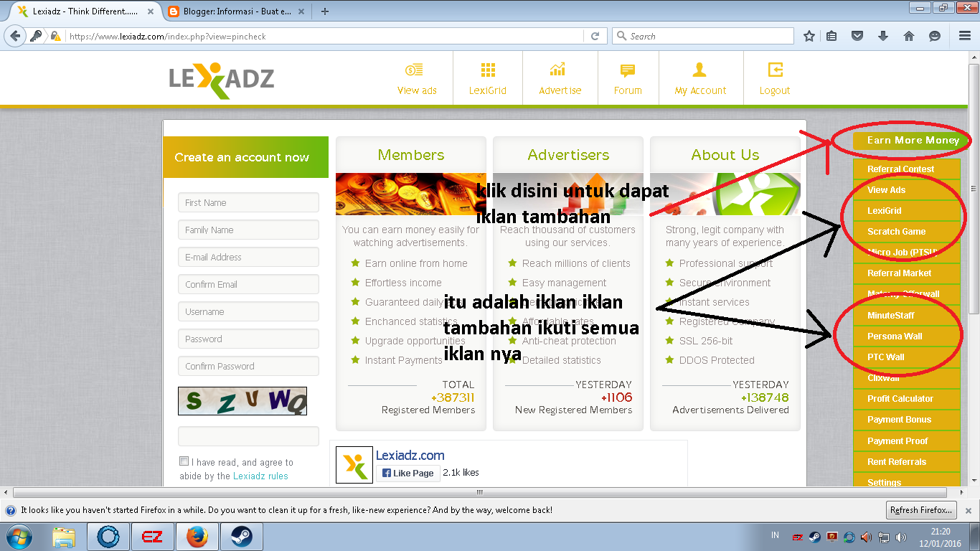Image resolution: width=980 pixels, height=551 pixels.
Task: Go to Firefox home page icon
Action: pos(909,36)
